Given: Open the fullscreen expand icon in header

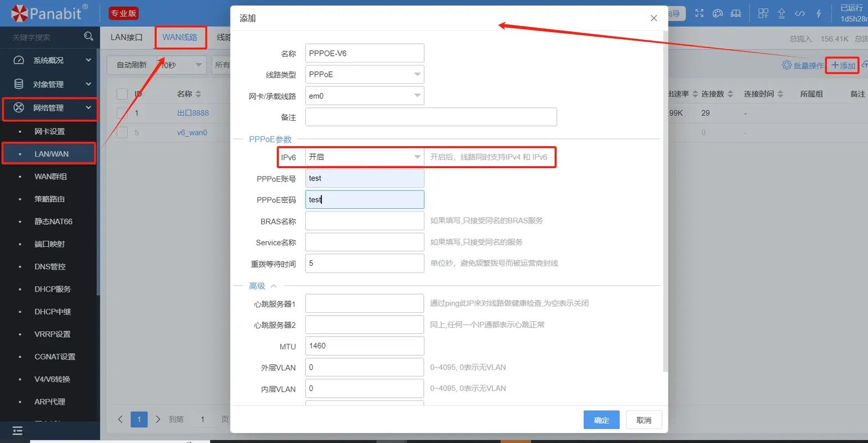Looking at the screenshot, I should click(700, 13).
